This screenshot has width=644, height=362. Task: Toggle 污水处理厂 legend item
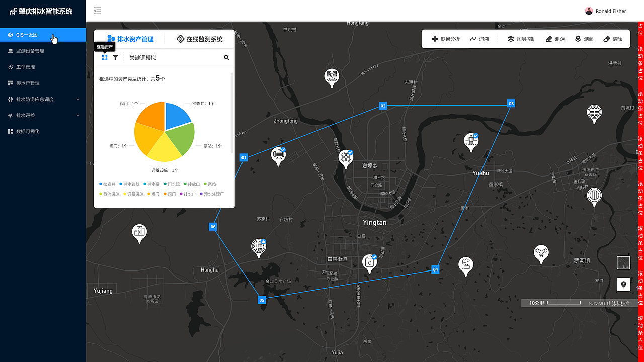tap(212, 194)
